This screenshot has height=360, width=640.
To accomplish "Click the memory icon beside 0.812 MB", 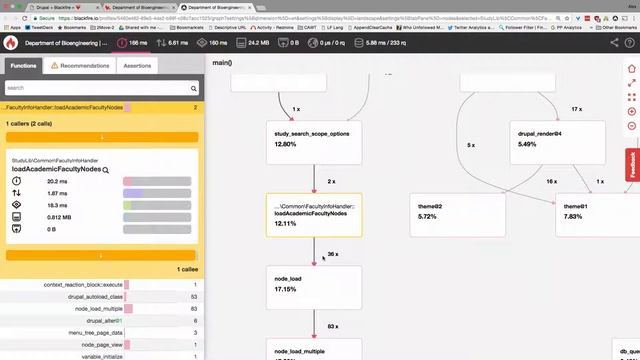I will tap(16, 217).
